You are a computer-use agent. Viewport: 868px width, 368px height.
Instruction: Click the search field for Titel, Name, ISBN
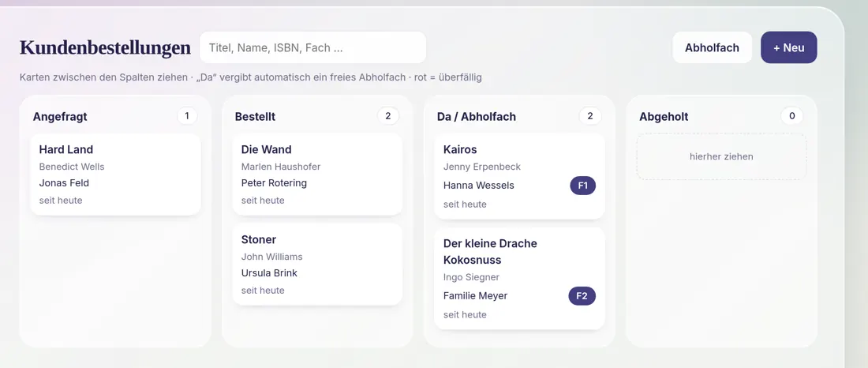(312, 47)
